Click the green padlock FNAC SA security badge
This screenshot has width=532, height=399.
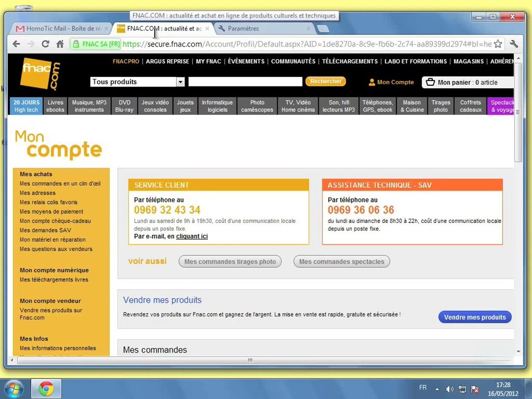(x=96, y=44)
